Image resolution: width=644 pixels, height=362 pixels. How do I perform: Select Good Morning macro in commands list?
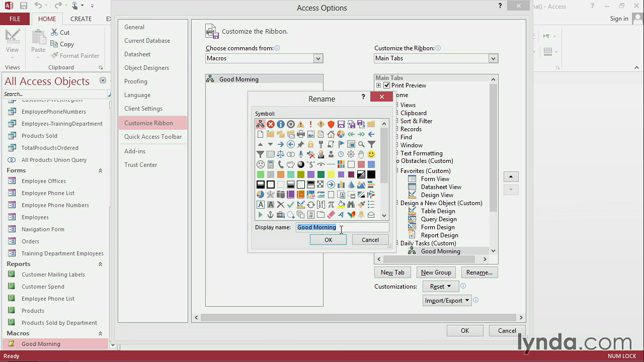pyautogui.click(x=264, y=79)
